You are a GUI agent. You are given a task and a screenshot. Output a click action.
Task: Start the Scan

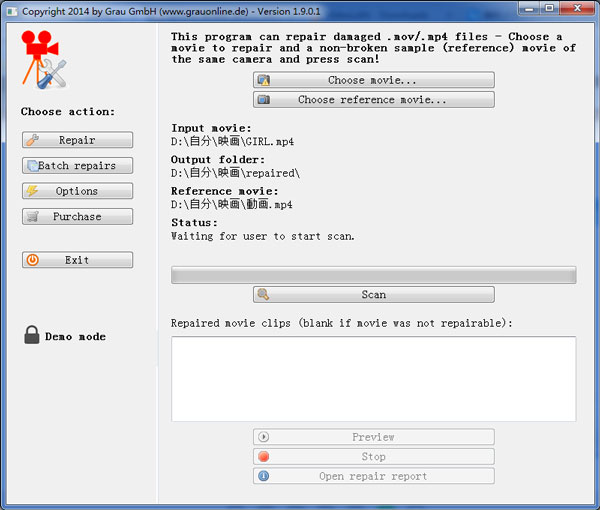[x=373, y=295]
